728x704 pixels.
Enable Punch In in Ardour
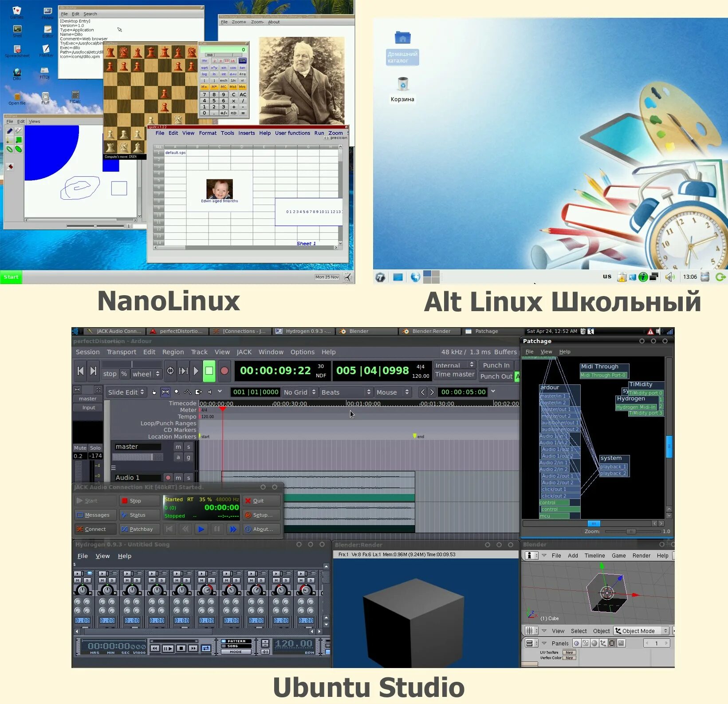click(496, 365)
